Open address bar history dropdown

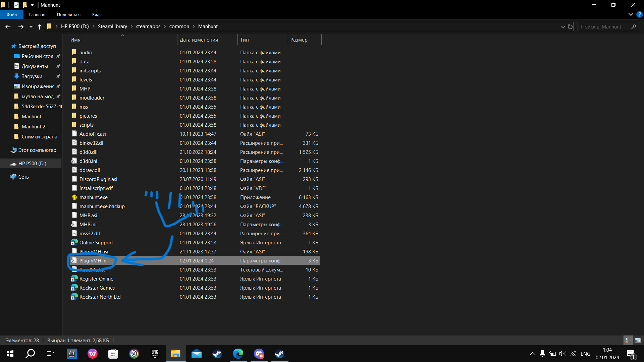[563, 27]
